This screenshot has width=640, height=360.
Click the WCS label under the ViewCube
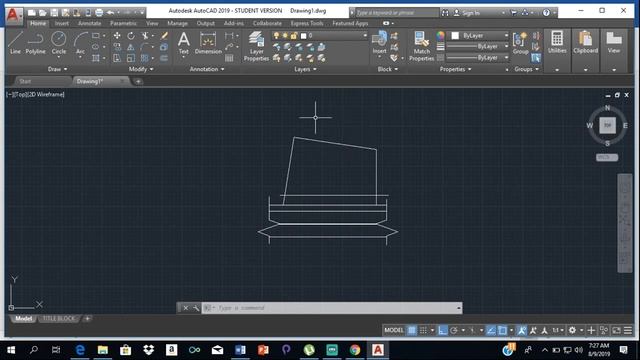click(x=607, y=157)
